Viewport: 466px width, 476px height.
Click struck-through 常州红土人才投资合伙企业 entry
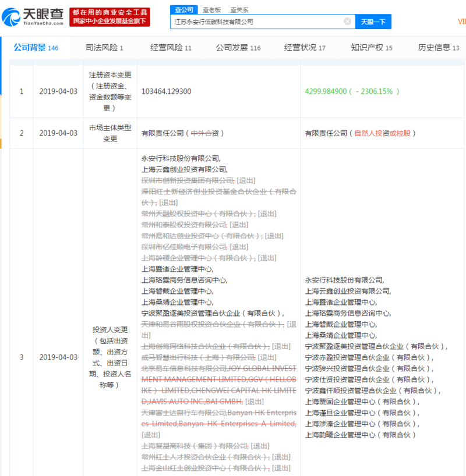pos(206,457)
